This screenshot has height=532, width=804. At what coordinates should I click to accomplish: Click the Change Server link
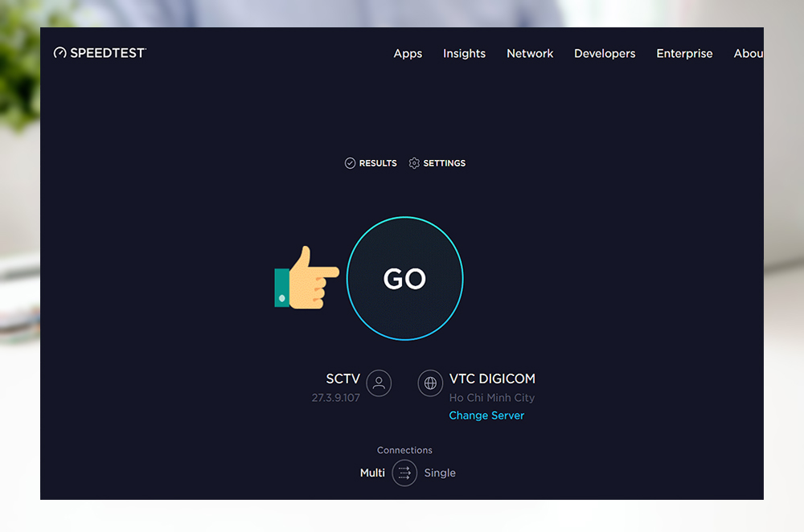point(486,415)
